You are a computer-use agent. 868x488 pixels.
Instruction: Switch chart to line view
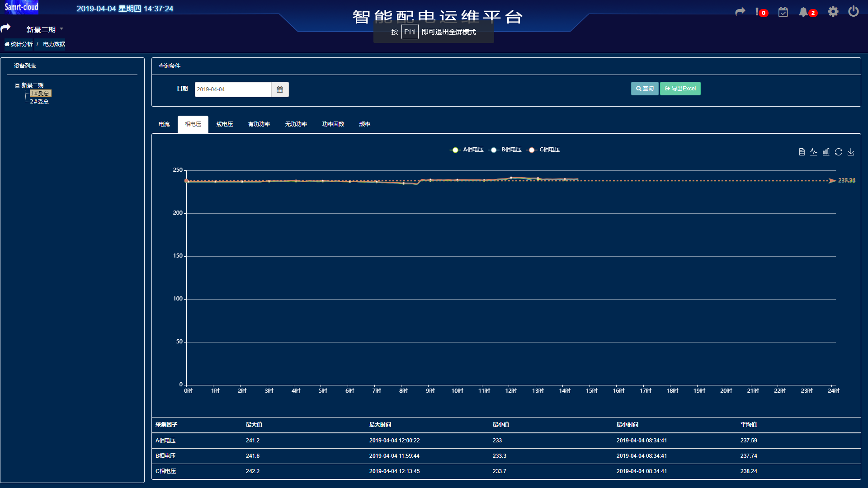click(x=814, y=152)
